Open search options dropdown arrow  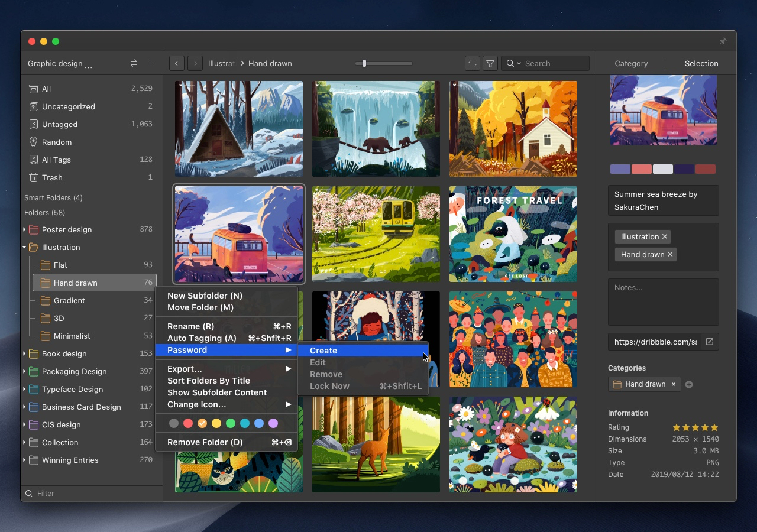coord(519,63)
